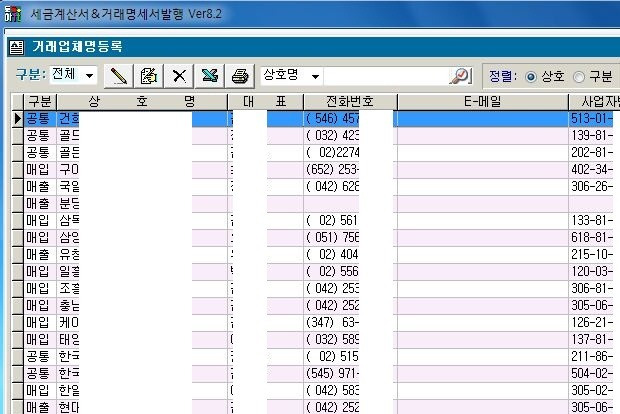Select the 구분 sort radio button
620x414 pixels.
(578, 77)
